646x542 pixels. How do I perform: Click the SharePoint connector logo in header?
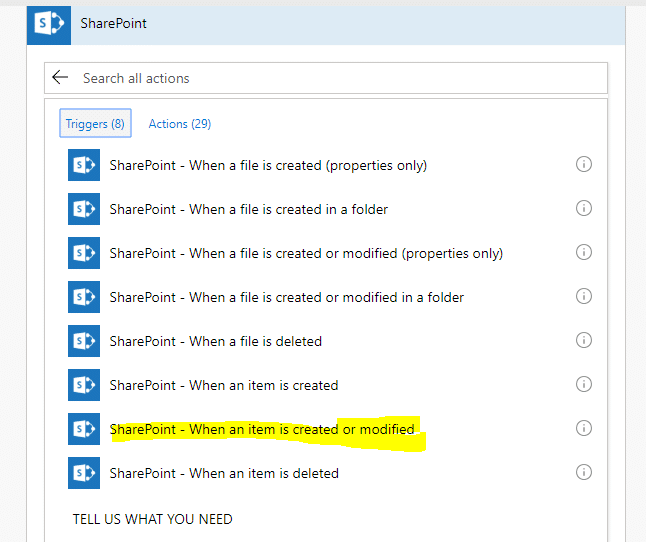[49, 24]
